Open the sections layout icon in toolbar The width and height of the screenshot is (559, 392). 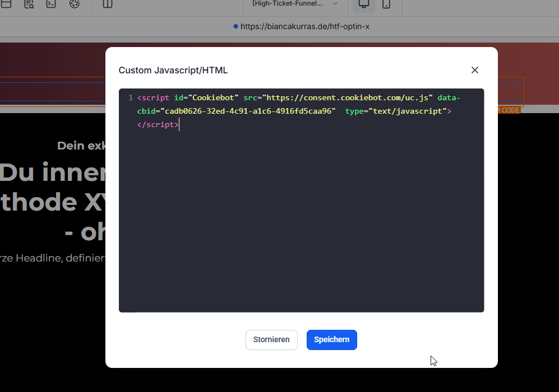tap(6, 4)
